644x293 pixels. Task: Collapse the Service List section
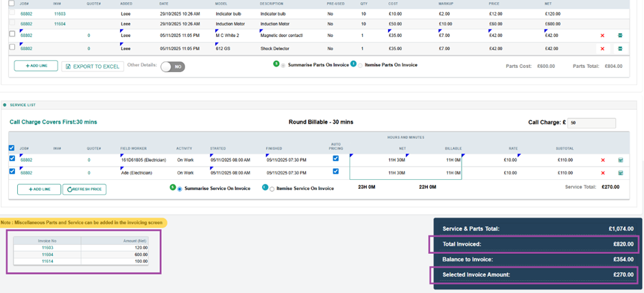point(5,105)
